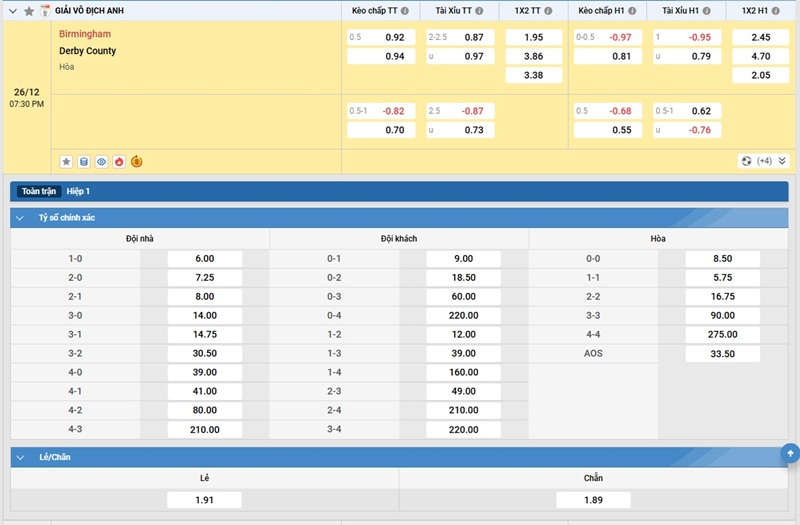Pick correct score 1-0 at 6.00

coord(205,259)
